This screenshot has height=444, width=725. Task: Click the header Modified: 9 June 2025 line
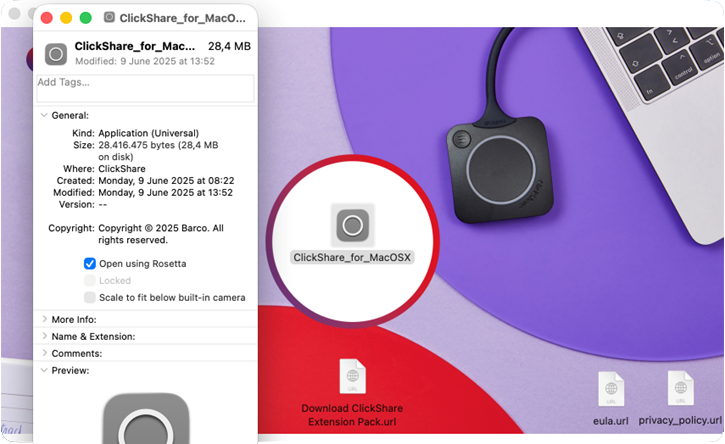click(145, 61)
